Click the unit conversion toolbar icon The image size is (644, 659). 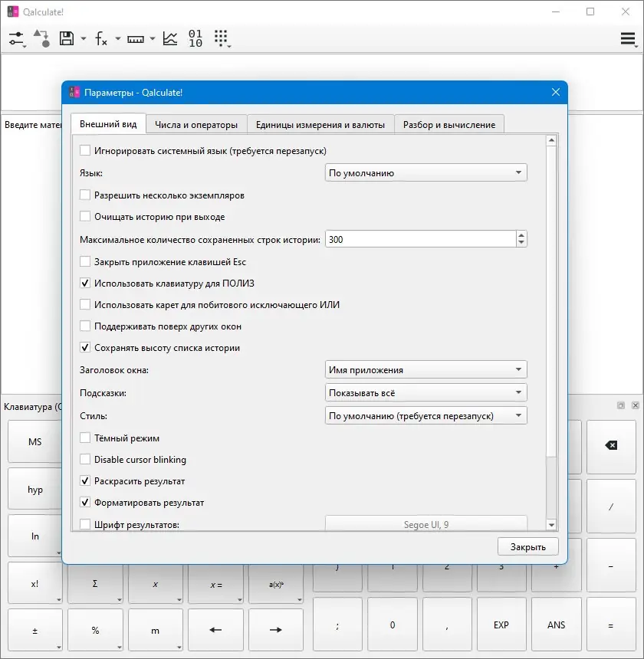coord(41,38)
